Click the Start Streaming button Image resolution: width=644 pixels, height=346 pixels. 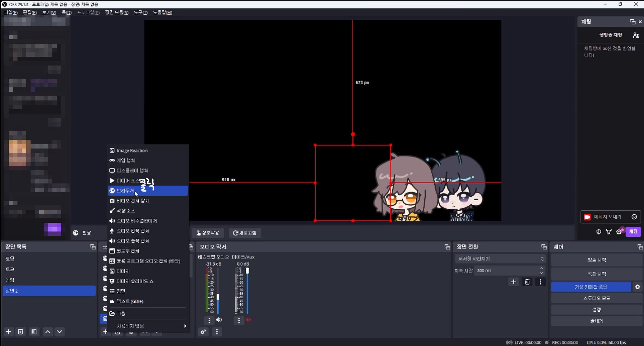596,260
